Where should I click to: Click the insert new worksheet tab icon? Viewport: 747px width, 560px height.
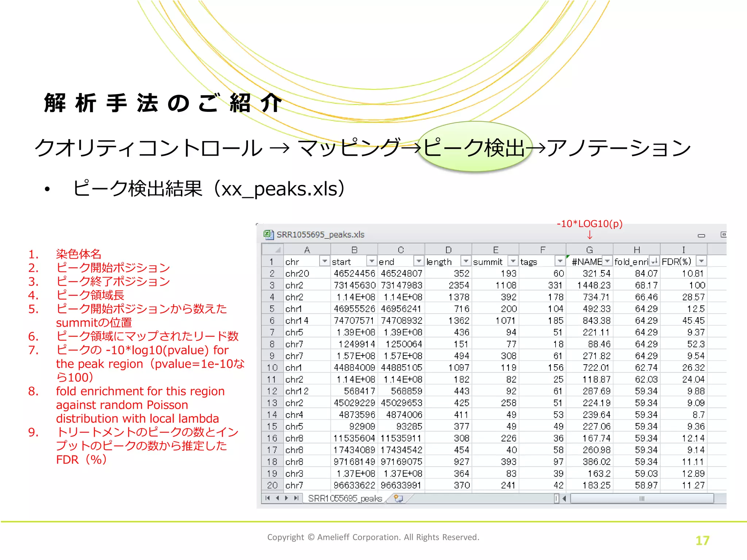pos(398,498)
